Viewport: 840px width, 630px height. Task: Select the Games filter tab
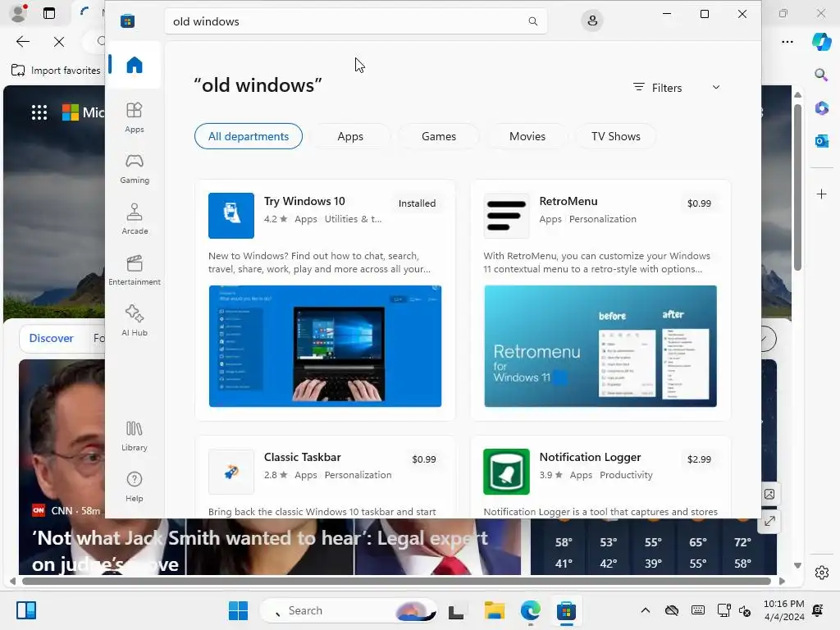(439, 137)
